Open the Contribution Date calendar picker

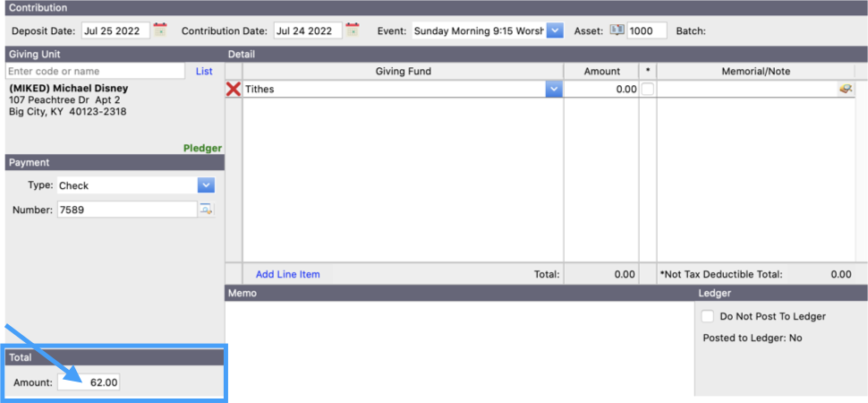pos(353,30)
